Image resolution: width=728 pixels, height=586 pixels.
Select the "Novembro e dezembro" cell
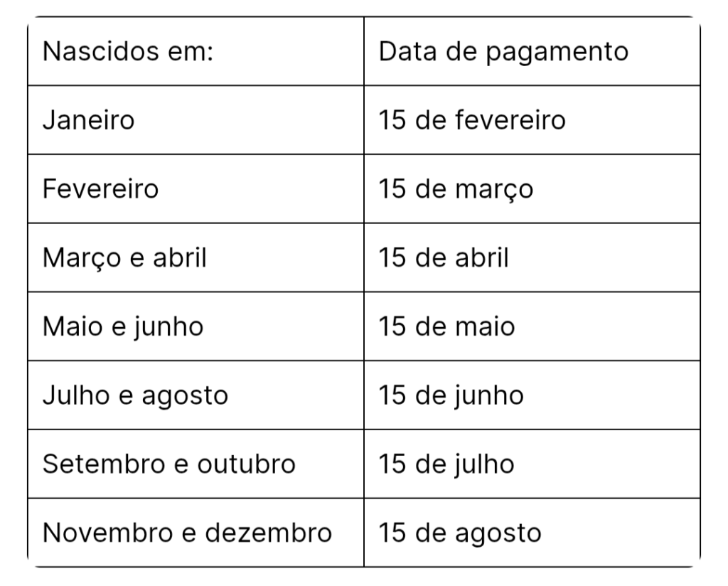(188, 533)
